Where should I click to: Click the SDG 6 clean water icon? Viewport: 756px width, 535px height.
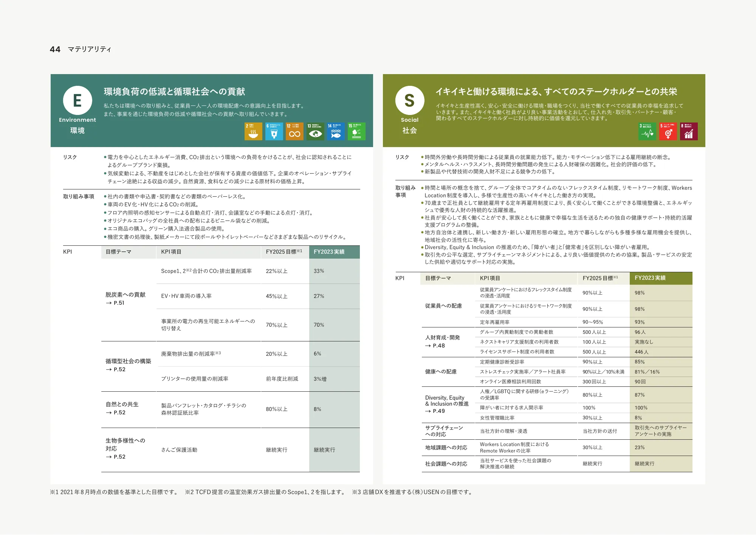[274, 131]
